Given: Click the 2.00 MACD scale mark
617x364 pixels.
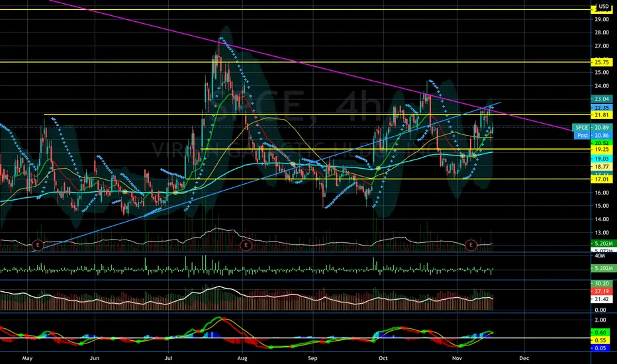Looking at the screenshot, I should click(600, 320).
